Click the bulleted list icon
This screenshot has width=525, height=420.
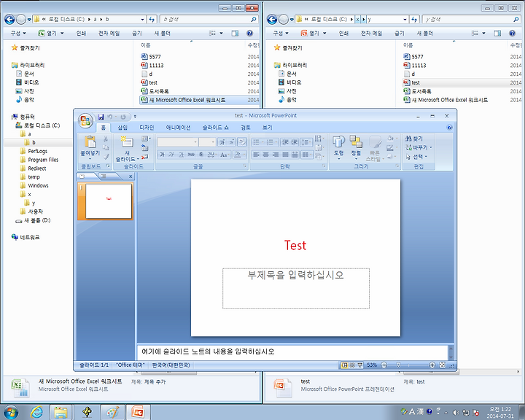pos(256,142)
